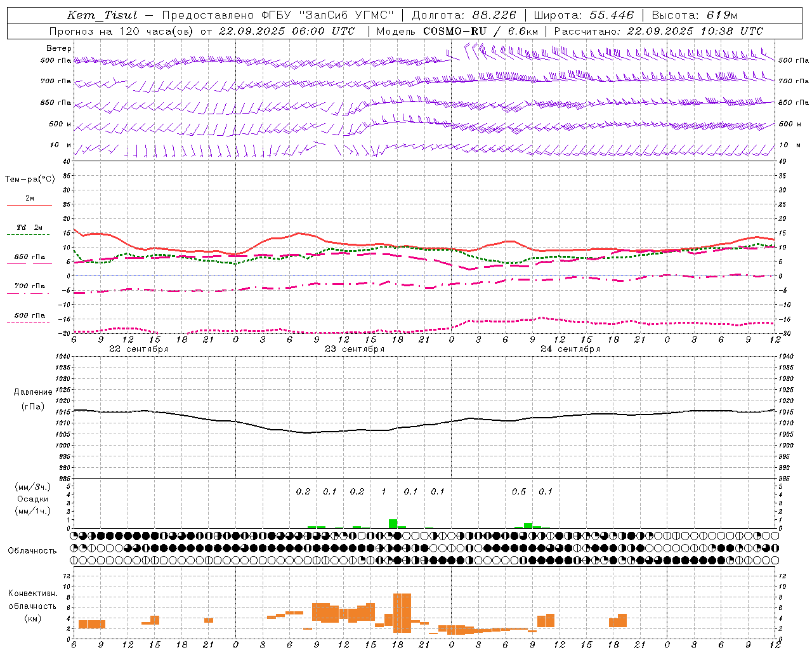Click the '(гПа)' unit under Давление
This screenshot has height=650, width=812.
pyautogui.click(x=33, y=407)
